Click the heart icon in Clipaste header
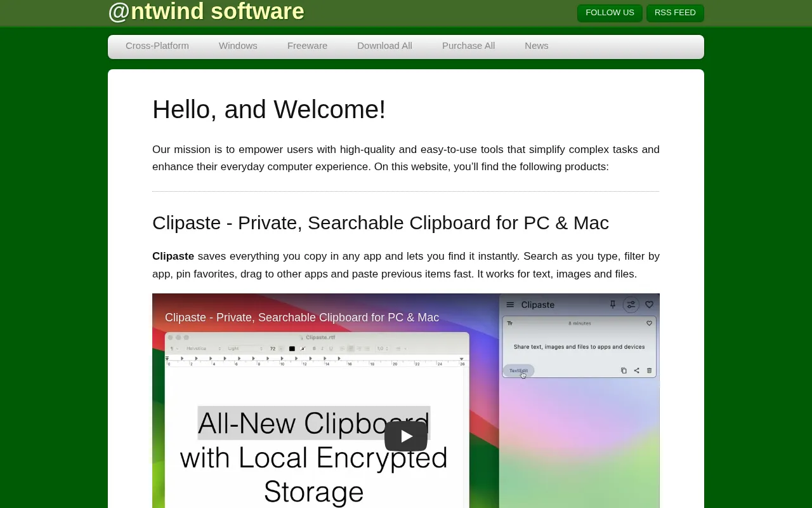This screenshot has height=508, width=812. click(650, 305)
